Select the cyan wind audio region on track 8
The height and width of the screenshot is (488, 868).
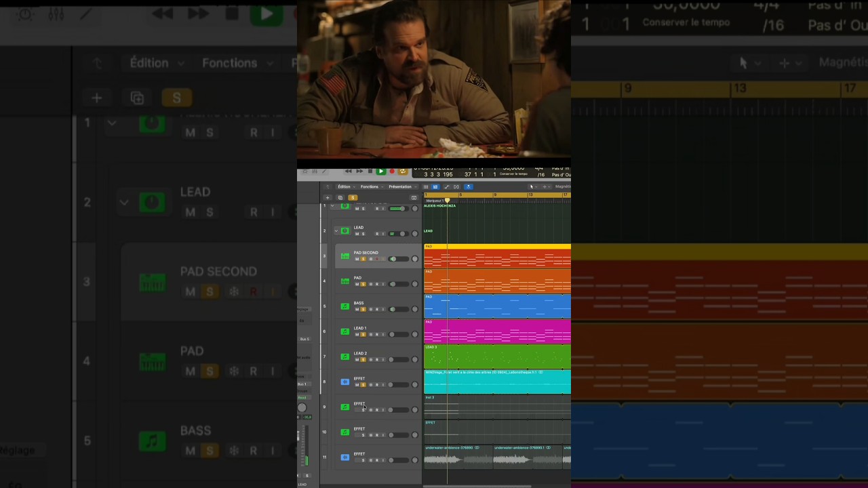pyautogui.click(x=497, y=382)
